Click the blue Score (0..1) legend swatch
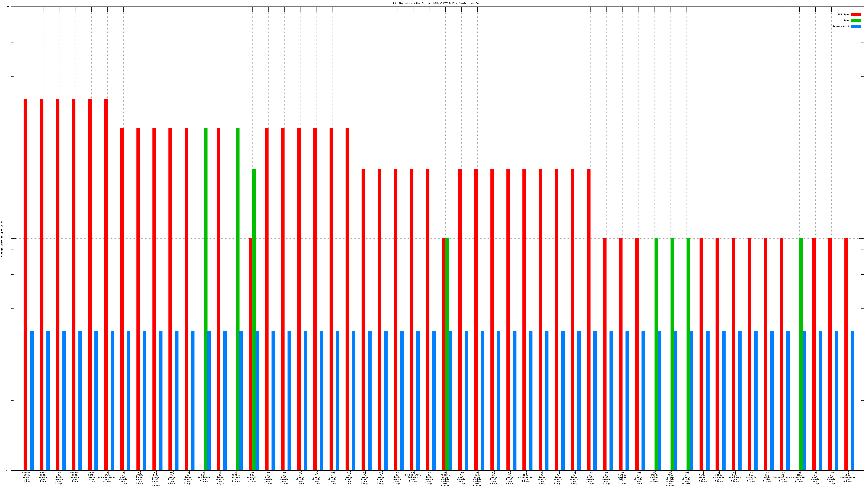The width and height of the screenshot is (868, 488). (856, 26)
